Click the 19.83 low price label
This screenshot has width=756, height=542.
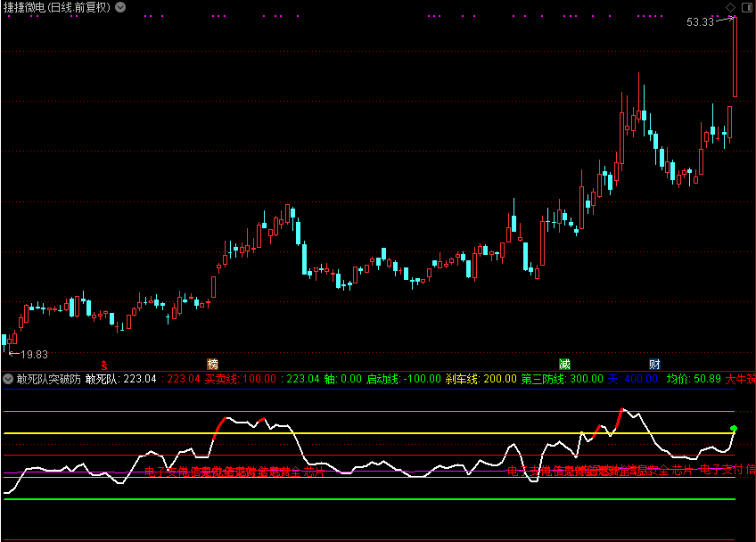click(x=35, y=354)
